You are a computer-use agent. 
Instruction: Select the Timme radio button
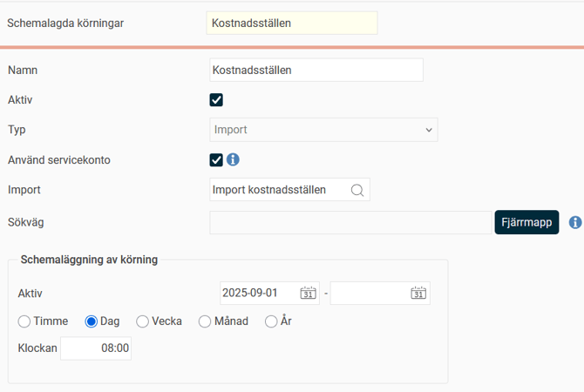pos(24,321)
